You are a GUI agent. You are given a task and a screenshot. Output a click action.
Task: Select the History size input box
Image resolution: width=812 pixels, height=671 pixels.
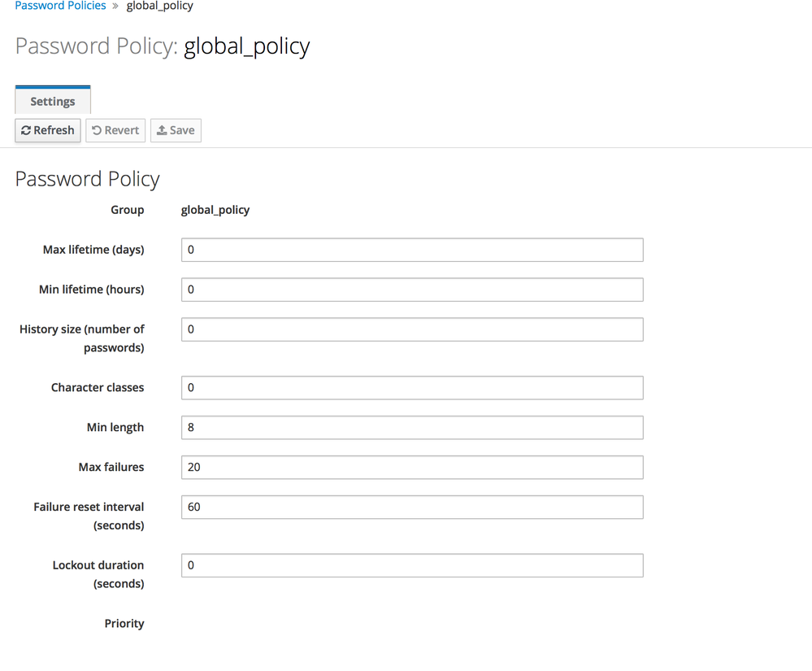tap(411, 329)
